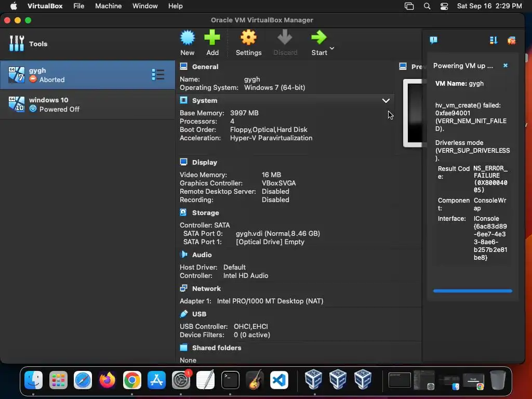The width and height of the screenshot is (532, 399).
Task: Select the gygh Aborted virtual machine
Action: click(x=87, y=75)
